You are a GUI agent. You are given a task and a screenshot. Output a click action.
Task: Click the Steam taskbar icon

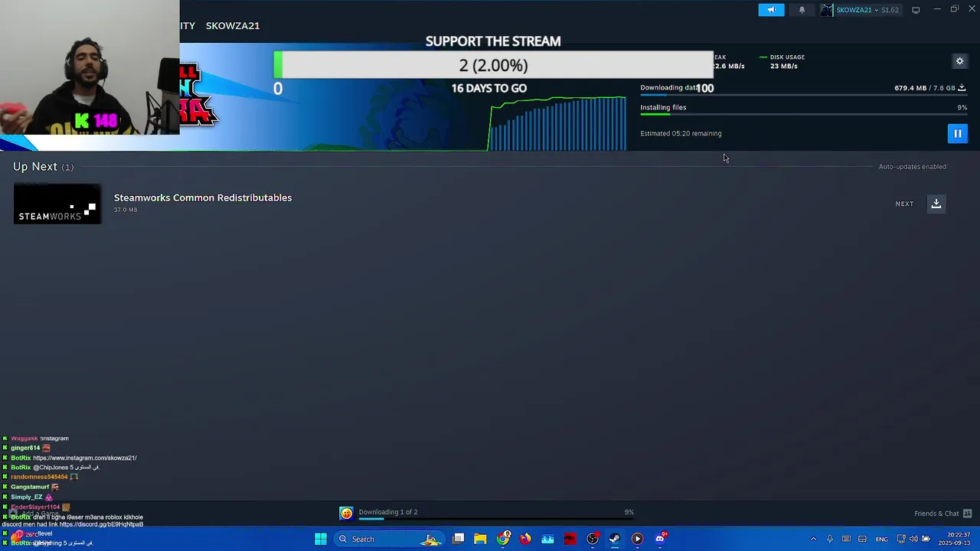[615, 539]
